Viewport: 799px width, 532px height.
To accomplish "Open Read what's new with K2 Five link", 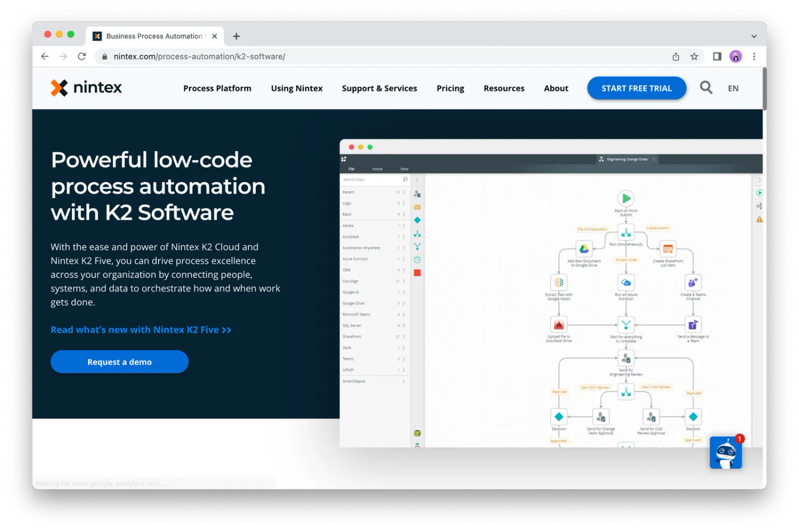I will coord(140,330).
